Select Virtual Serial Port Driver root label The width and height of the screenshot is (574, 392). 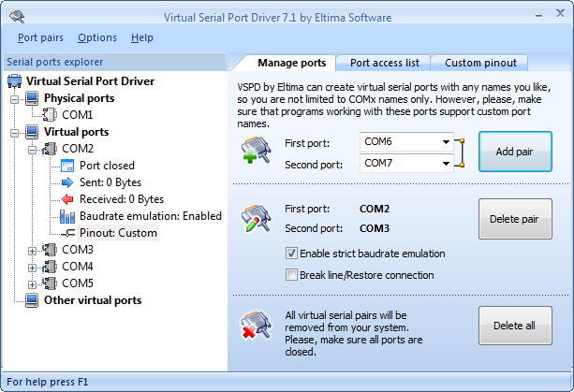point(90,81)
